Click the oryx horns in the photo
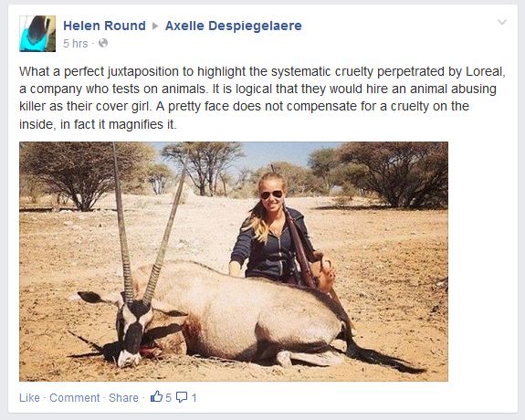The image size is (525, 420). click(x=147, y=223)
